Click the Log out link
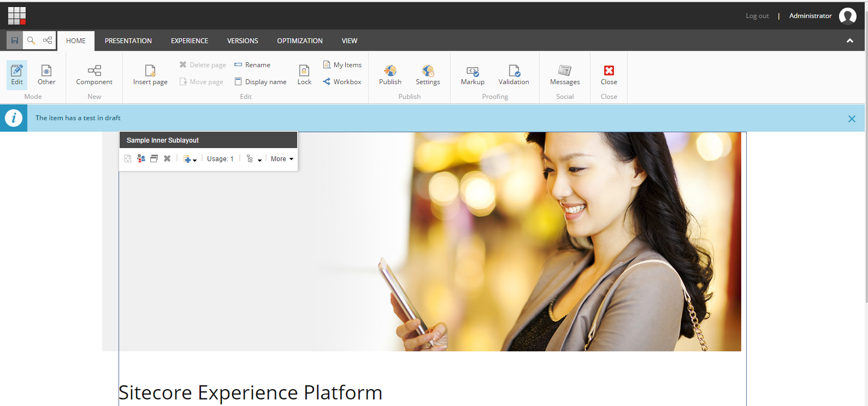 757,16
